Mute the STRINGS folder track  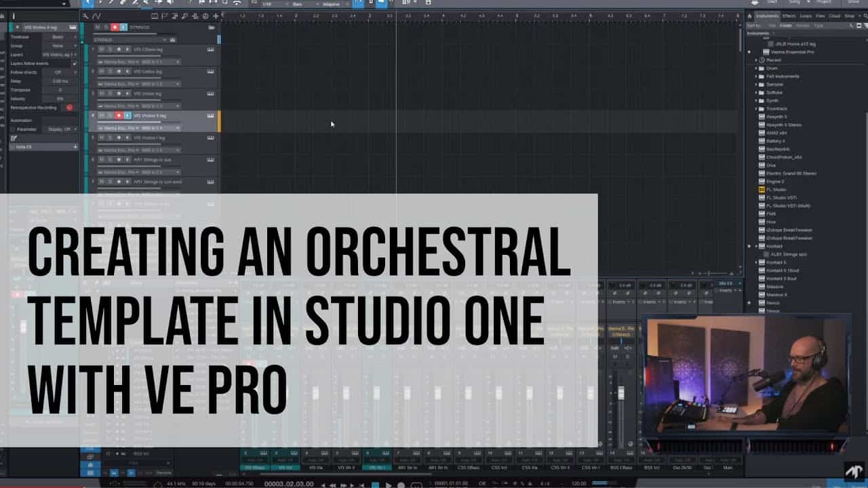[97, 27]
